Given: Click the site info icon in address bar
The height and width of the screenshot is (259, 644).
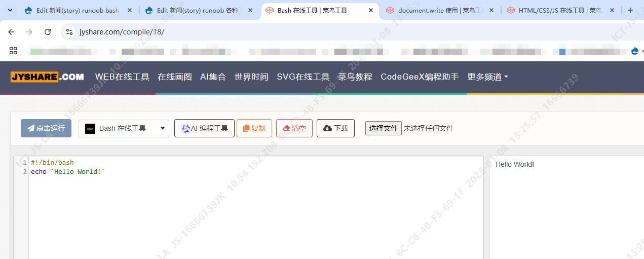Looking at the screenshot, I should pyautogui.click(x=70, y=32).
